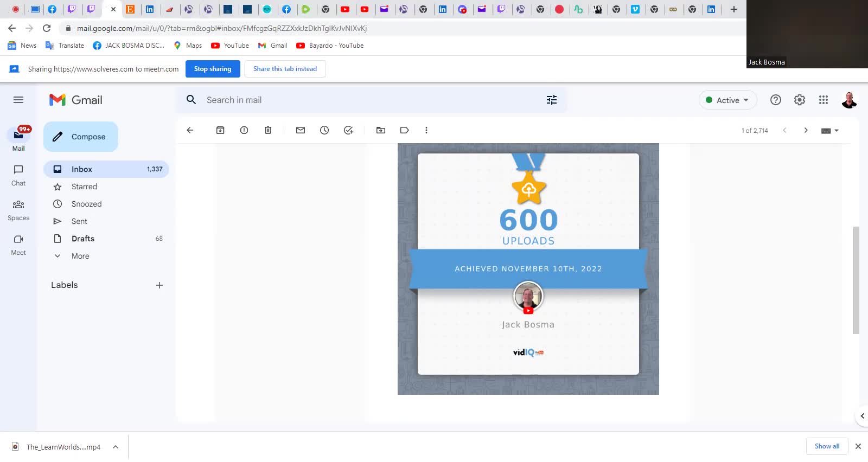
Task: Open the Maps bookmark
Action: click(188, 46)
